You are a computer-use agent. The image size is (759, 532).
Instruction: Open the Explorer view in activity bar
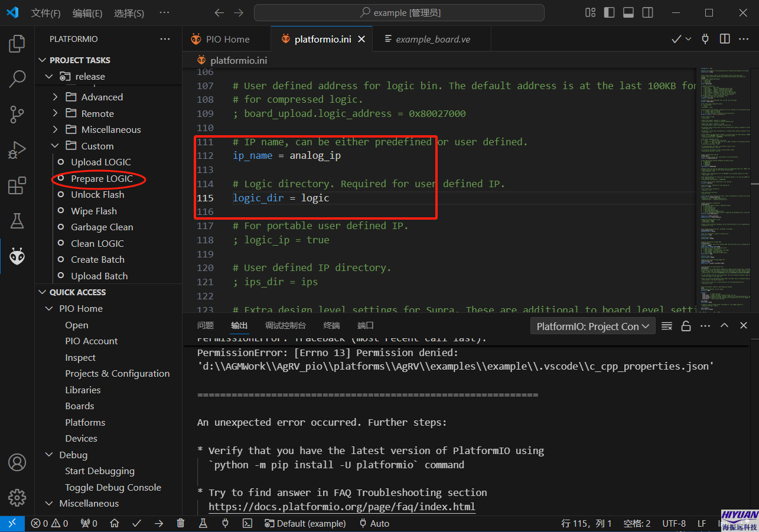(x=17, y=44)
